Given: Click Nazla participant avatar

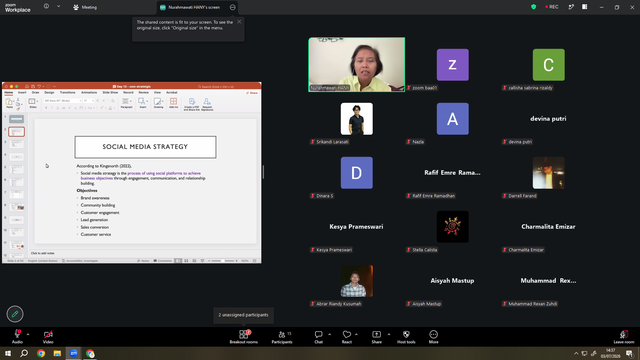Looking at the screenshot, I should 453,119.
